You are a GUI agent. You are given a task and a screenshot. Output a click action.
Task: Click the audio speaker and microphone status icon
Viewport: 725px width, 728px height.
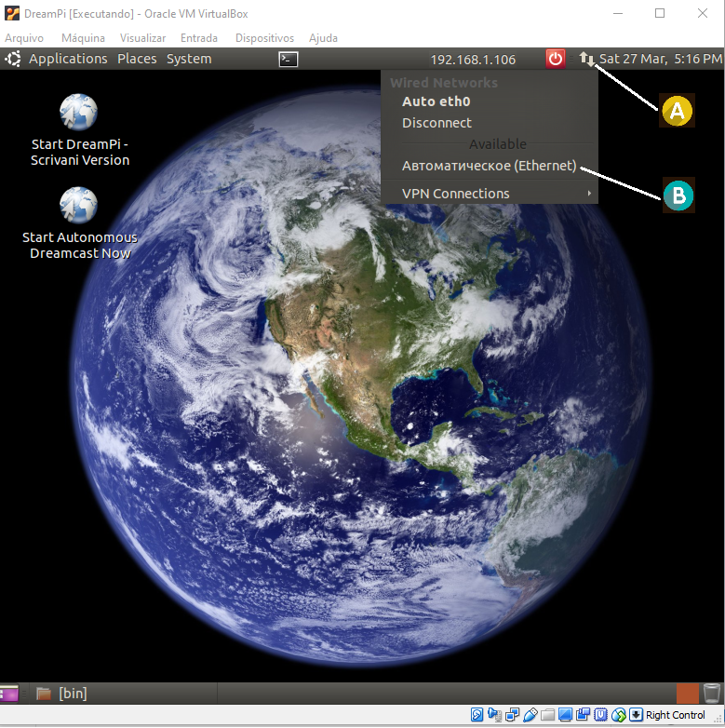495,715
